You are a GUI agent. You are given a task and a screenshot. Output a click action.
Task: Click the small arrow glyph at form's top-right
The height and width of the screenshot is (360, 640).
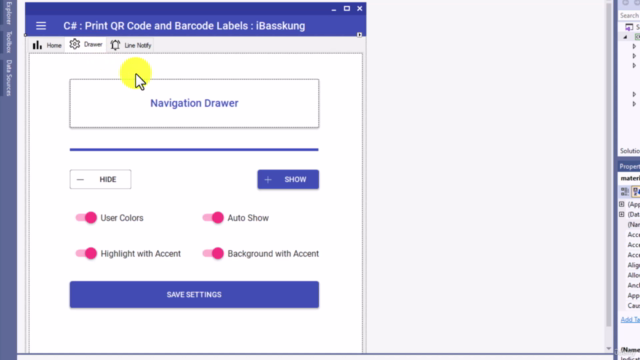click(x=359, y=35)
